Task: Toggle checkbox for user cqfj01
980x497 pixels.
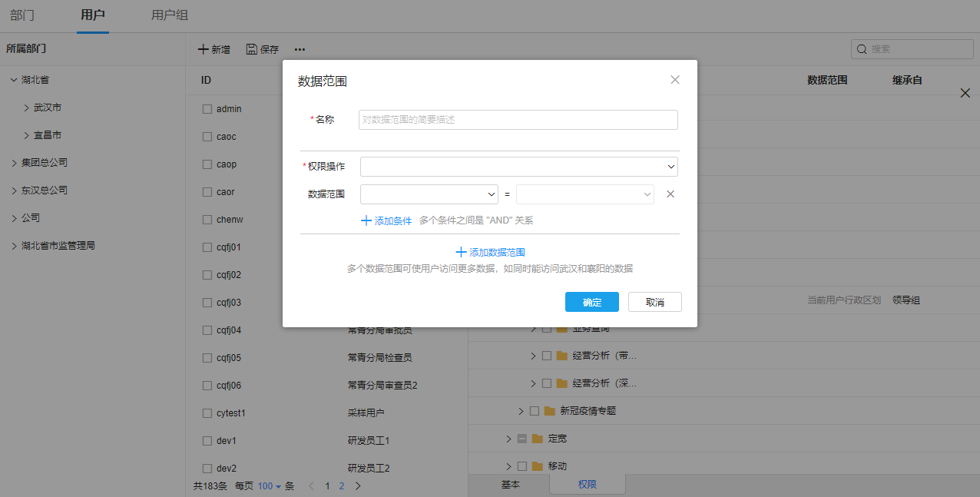Action: point(207,247)
